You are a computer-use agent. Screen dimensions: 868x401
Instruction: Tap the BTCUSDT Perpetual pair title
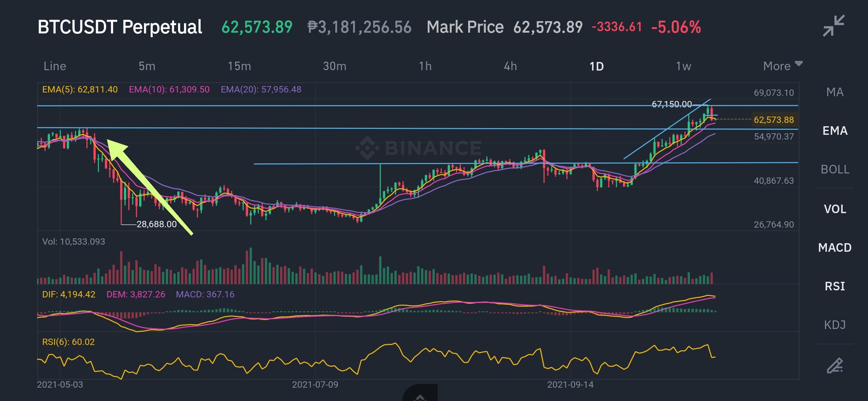120,27
